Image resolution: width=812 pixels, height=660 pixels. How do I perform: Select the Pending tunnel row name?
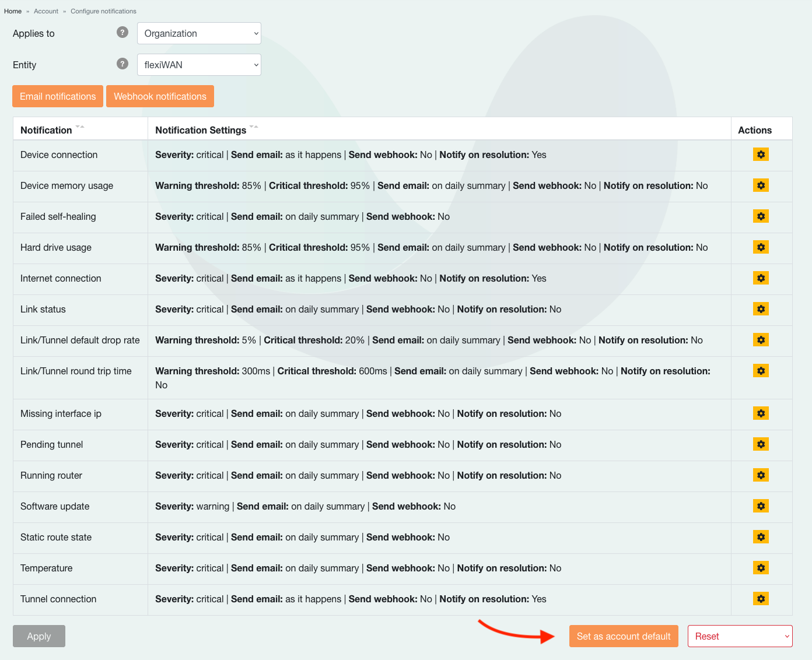(x=51, y=444)
